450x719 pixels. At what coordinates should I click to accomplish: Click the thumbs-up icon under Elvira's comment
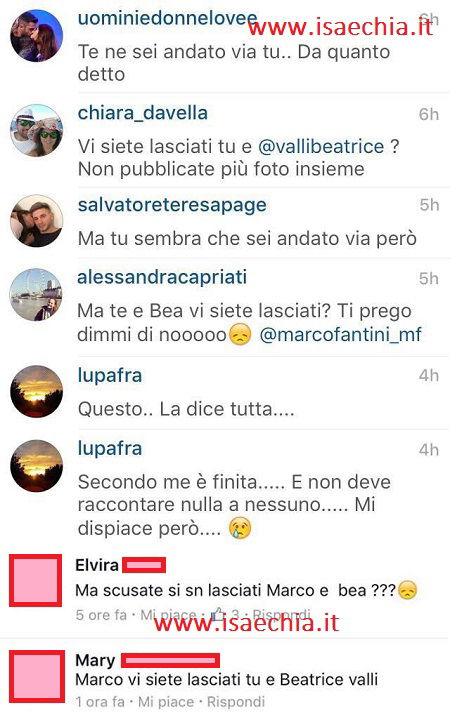218,613
